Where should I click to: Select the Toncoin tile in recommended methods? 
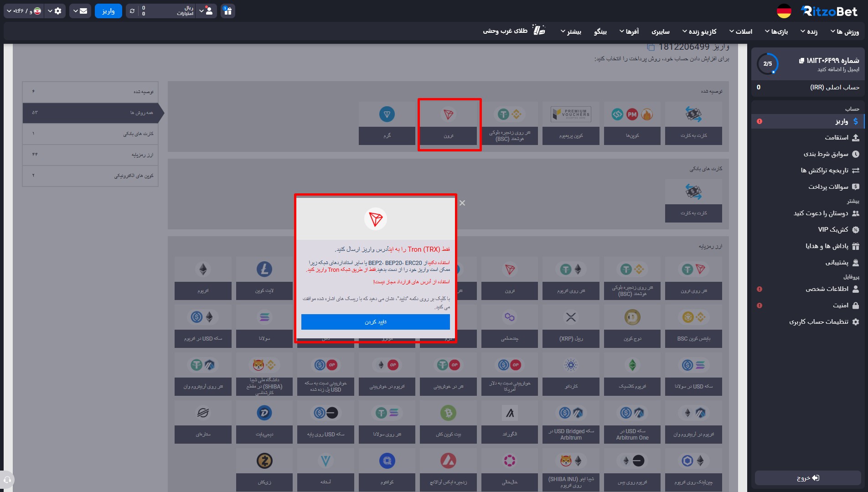coord(387,124)
